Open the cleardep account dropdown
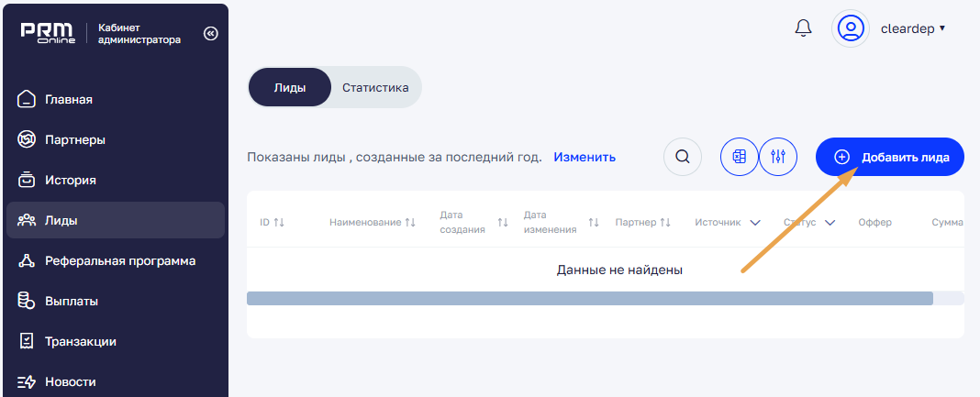980x397 pixels. click(x=912, y=28)
